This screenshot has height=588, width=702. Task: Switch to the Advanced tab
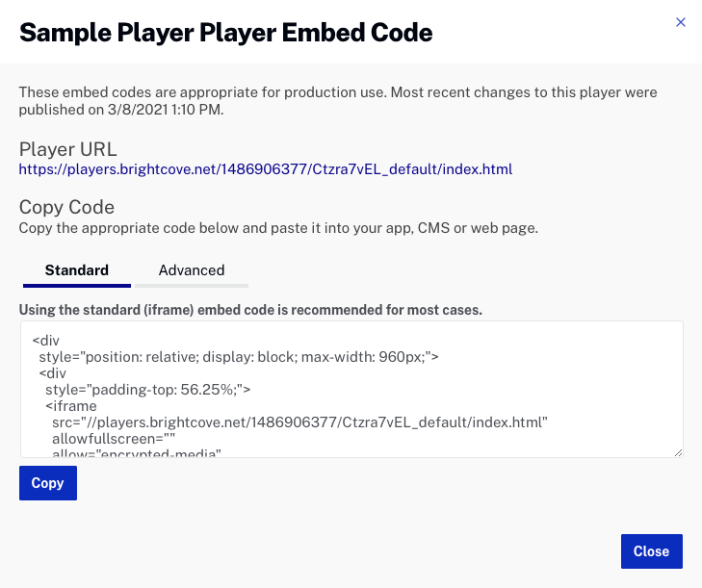tap(192, 270)
